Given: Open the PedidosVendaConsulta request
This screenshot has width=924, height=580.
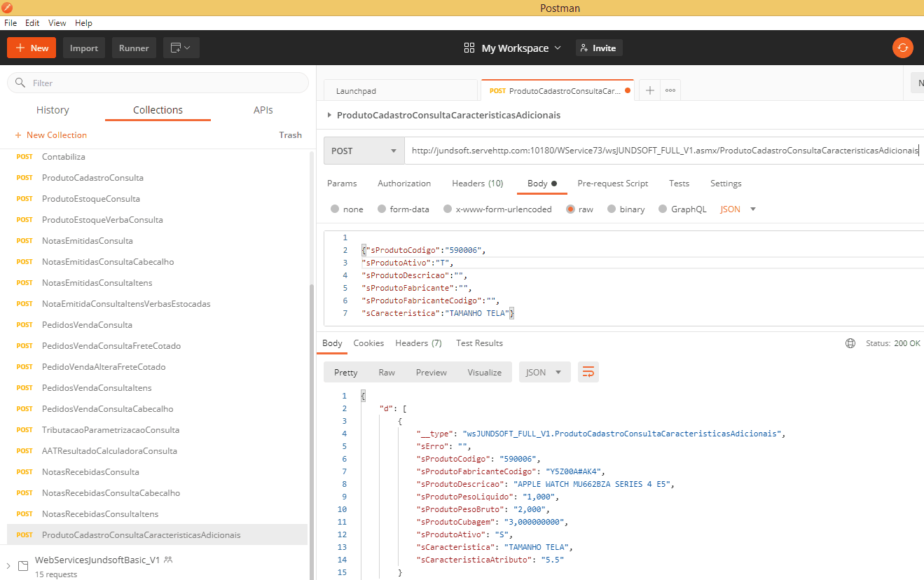Looking at the screenshot, I should 87,325.
